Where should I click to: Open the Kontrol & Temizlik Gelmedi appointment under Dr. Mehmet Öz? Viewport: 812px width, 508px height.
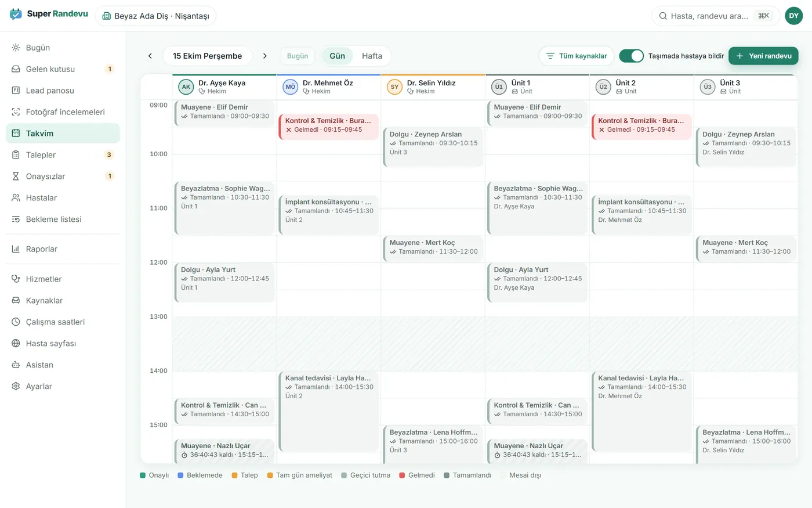[329, 127]
